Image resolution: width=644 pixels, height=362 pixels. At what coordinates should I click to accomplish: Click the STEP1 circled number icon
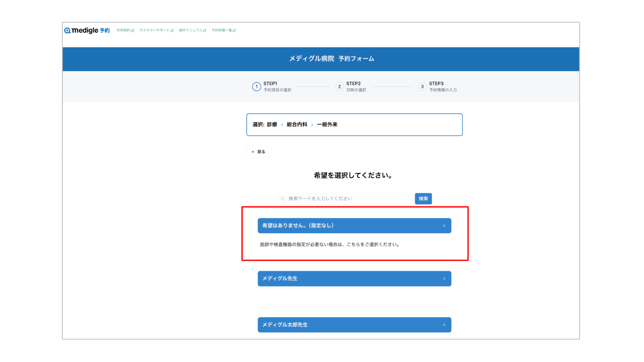[x=257, y=87]
